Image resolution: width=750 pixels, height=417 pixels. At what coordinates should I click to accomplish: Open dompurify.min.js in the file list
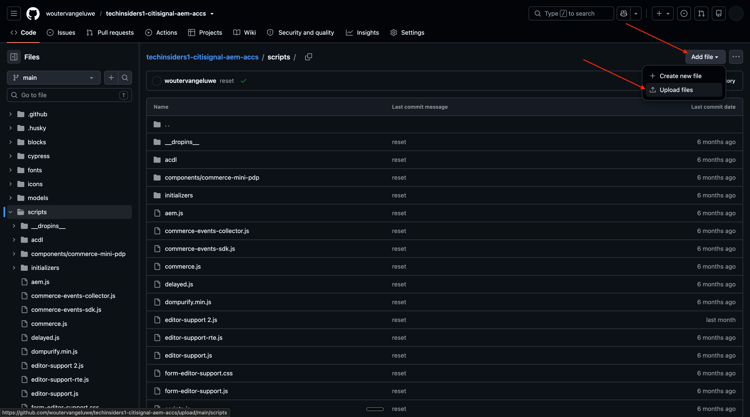click(x=188, y=302)
